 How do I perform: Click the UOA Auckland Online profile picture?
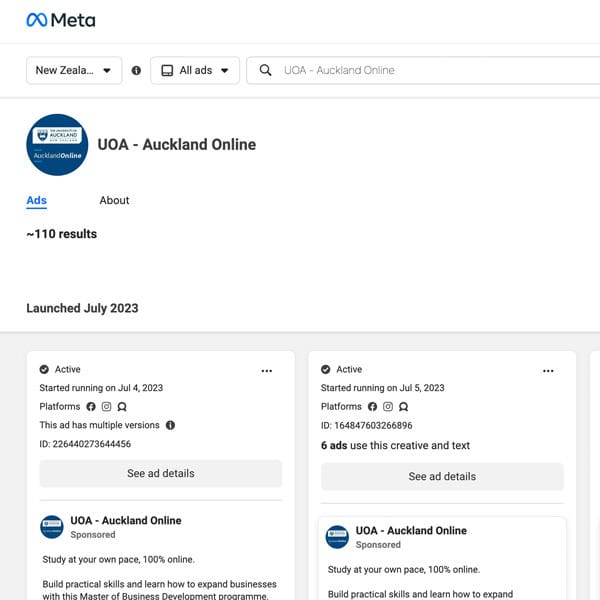(x=57, y=145)
